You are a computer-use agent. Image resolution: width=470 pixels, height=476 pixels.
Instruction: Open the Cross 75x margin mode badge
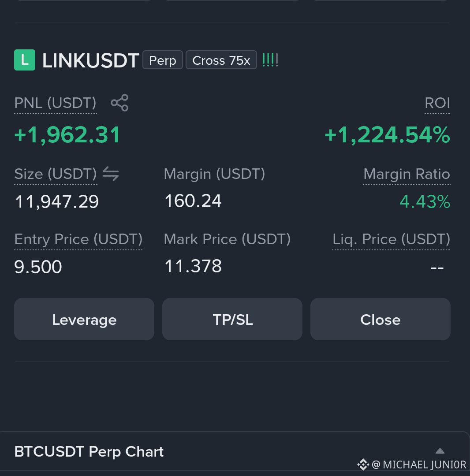[221, 60]
